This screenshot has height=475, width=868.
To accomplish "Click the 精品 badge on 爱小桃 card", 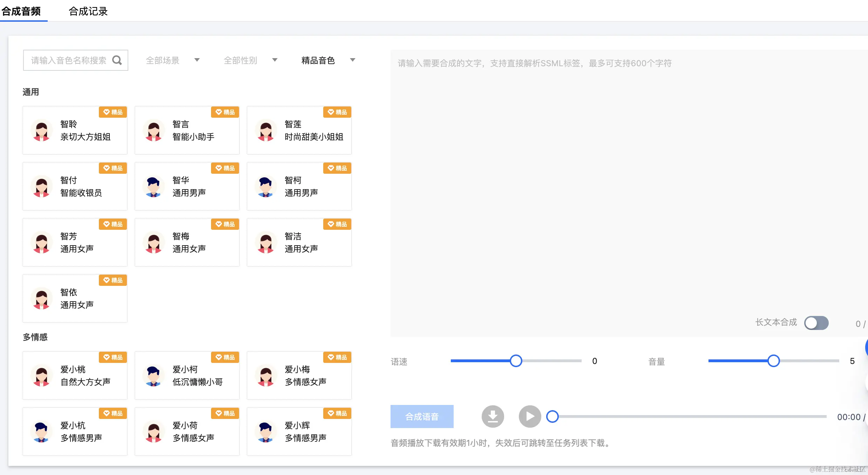I will coord(113,357).
